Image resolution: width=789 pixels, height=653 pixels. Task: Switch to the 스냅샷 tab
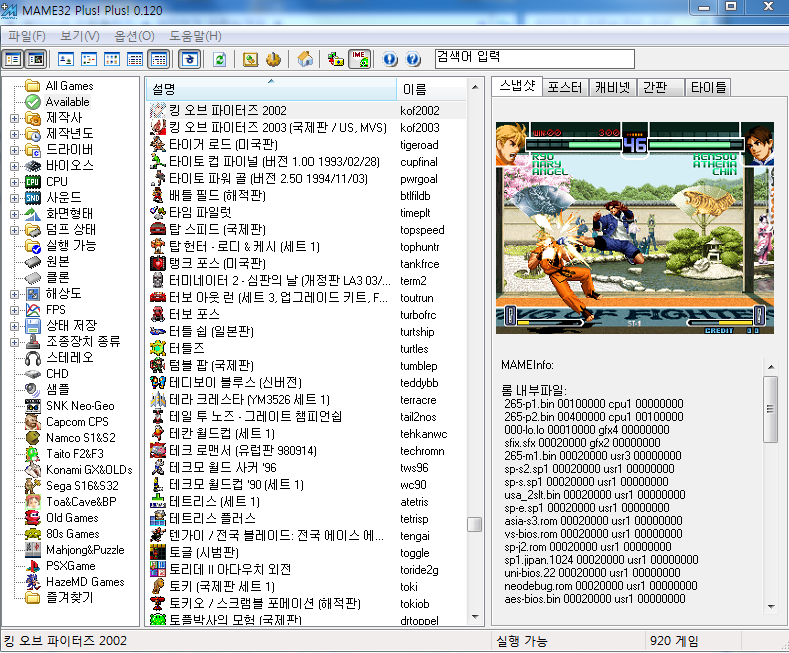point(517,87)
